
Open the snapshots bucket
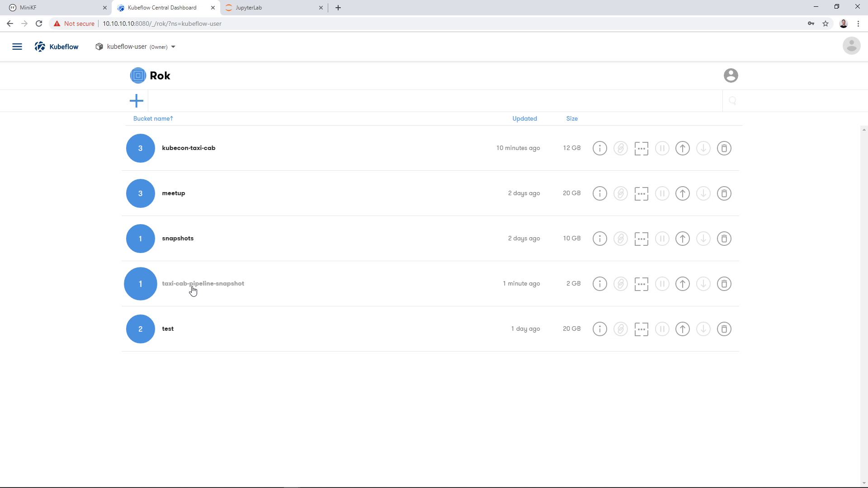178,238
